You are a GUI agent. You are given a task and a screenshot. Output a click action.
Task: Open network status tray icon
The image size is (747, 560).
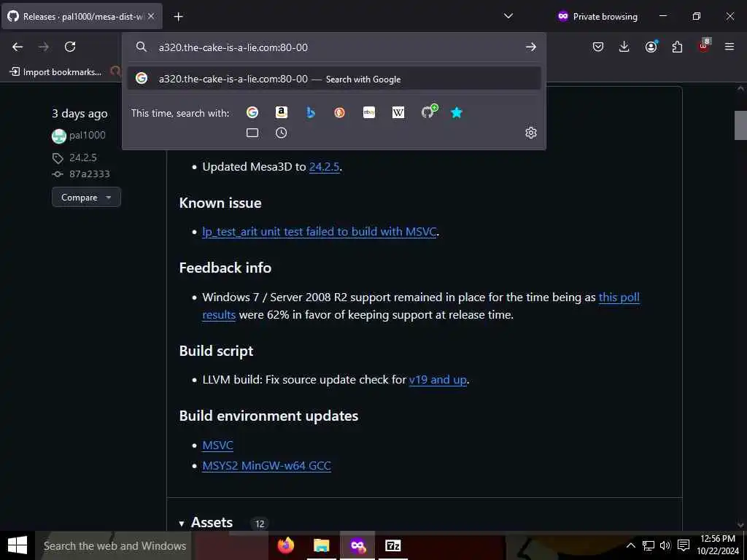point(648,545)
